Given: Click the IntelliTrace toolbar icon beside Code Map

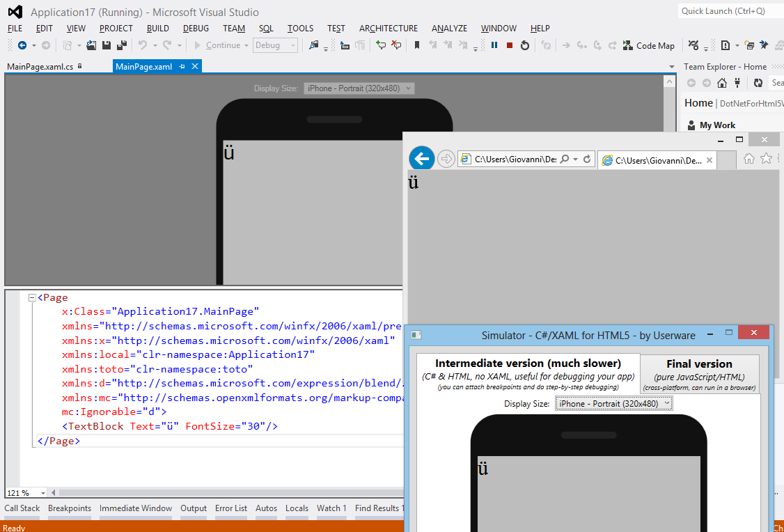Looking at the screenshot, I should click(x=693, y=45).
